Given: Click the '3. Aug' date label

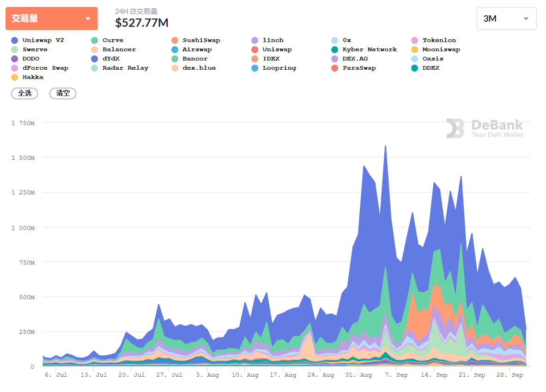Looking at the screenshot, I should click(207, 375).
